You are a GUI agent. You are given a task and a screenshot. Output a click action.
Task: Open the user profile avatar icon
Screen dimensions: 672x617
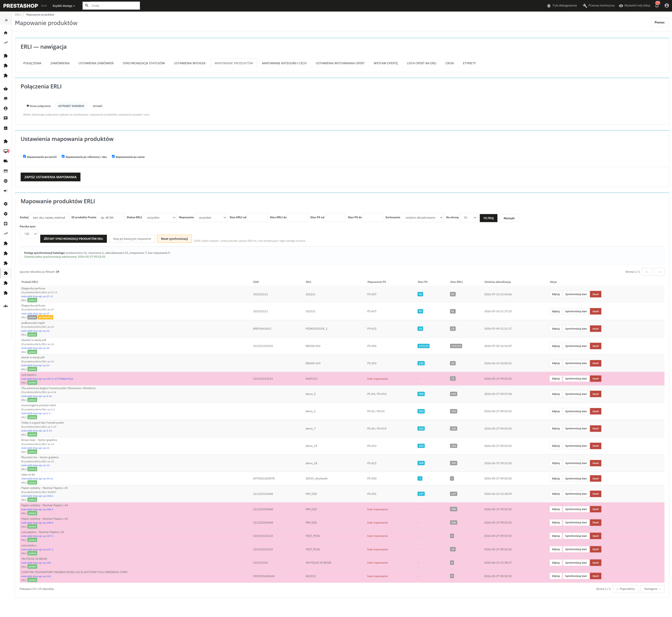point(666,6)
